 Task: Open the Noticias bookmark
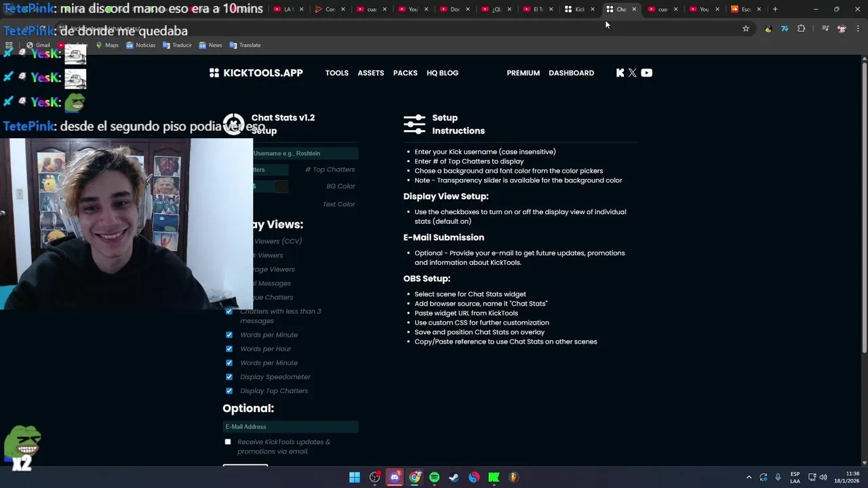click(140, 45)
